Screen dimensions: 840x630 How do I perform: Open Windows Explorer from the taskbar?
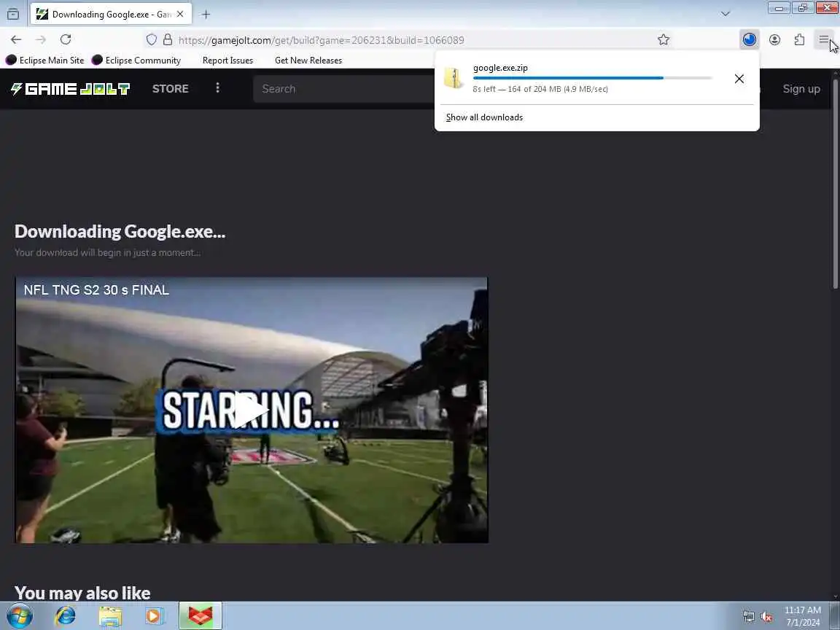click(x=110, y=616)
